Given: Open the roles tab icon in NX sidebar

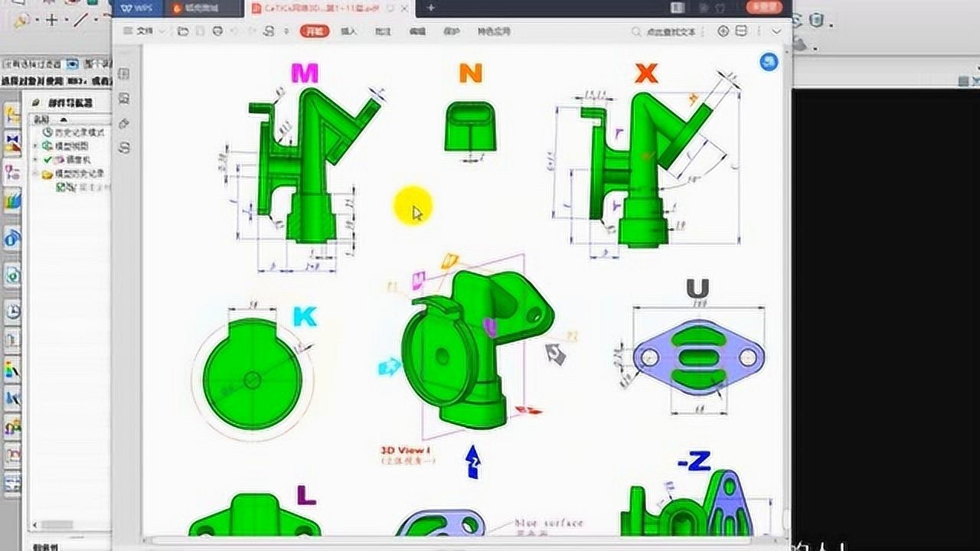Looking at the screenshot, I should click(x=12, y=427).
